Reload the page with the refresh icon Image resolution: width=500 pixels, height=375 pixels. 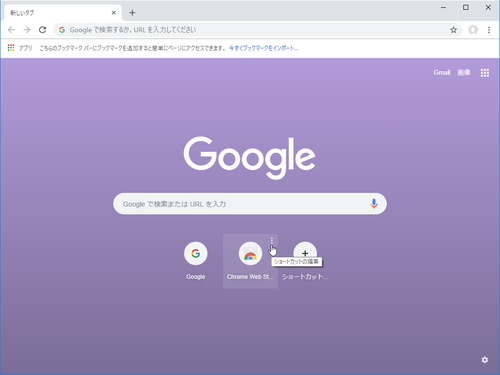coord(42,30)
